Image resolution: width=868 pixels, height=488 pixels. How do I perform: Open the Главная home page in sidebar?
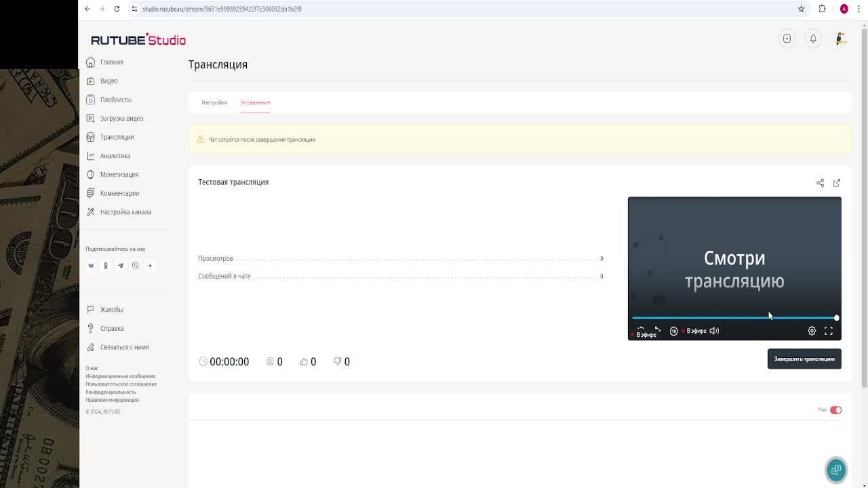point(105,62)
